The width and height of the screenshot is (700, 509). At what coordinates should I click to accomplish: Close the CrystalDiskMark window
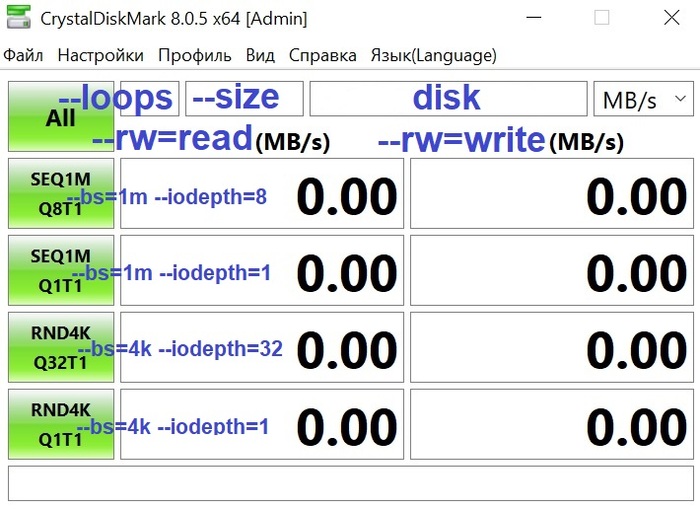coord(671,18)
